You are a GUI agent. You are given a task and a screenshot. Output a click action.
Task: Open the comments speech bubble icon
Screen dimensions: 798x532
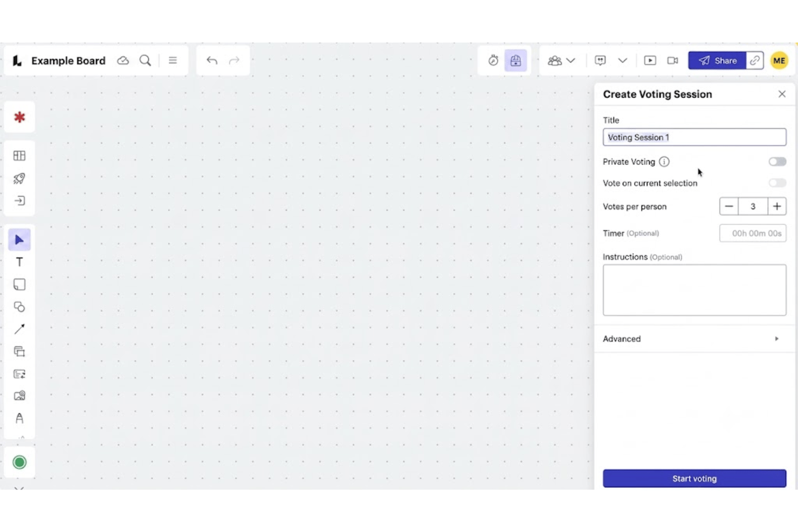(600, 60)
